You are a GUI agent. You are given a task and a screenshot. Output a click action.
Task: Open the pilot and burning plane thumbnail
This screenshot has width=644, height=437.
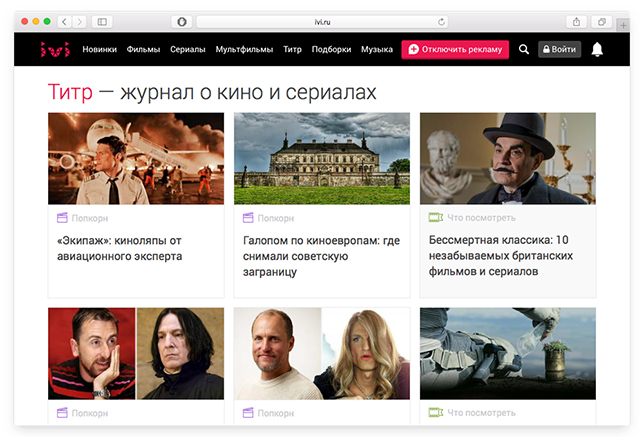coord(136,159)
